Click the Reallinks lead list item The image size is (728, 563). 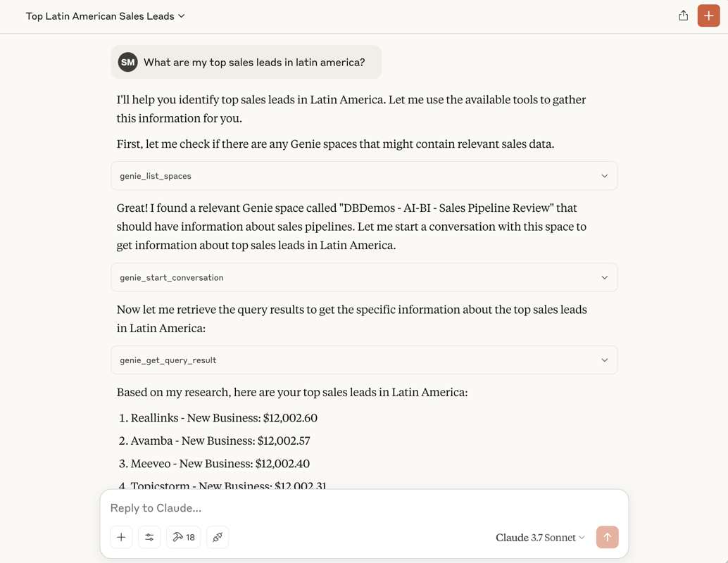pos(218,418)
